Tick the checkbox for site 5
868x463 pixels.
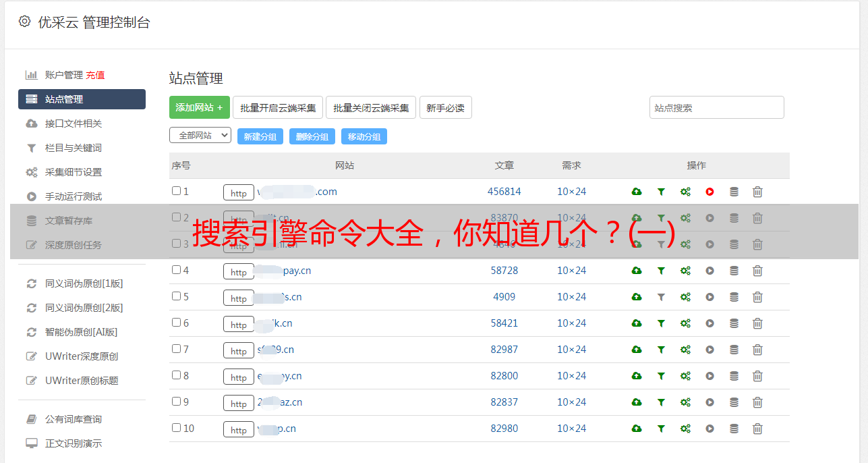pos(177,296)
